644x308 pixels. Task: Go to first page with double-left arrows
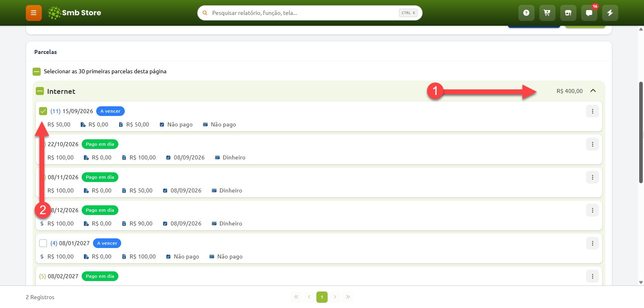(296, 297)
